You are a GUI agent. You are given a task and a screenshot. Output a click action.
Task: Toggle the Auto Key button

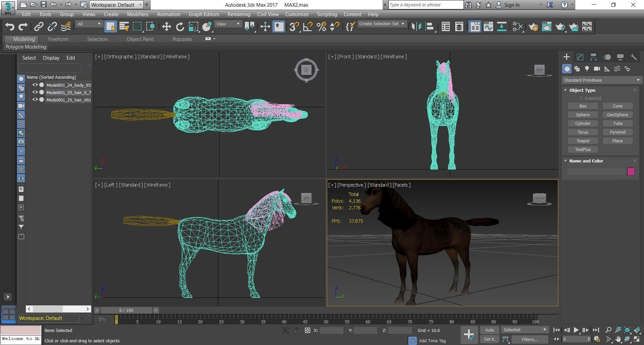pyautogui.click(x=489, y=330)
